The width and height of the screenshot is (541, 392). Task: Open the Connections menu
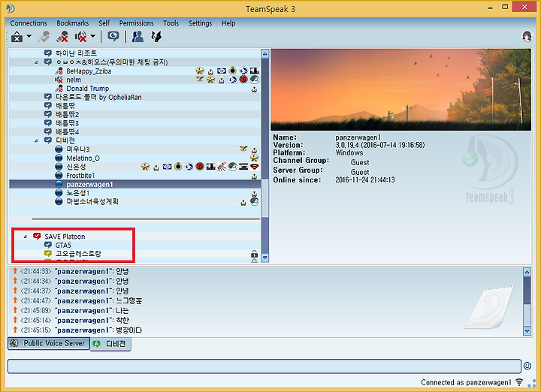click(29, 23)
